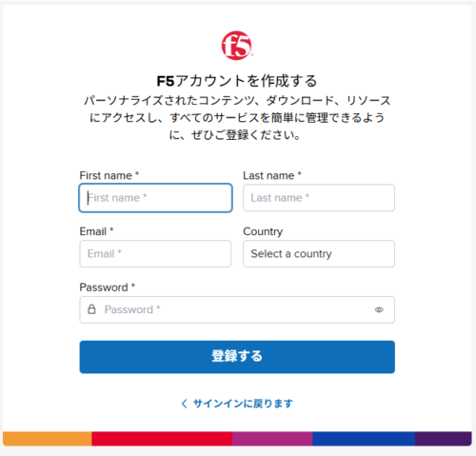Follow the サインインに戻ります link
Screen dimensions: 476x456
243,404
